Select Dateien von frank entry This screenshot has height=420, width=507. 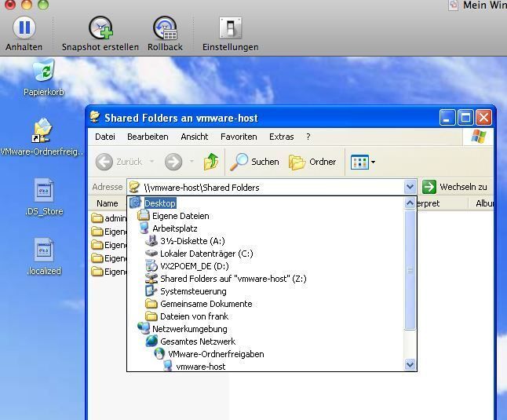(194, 316)
